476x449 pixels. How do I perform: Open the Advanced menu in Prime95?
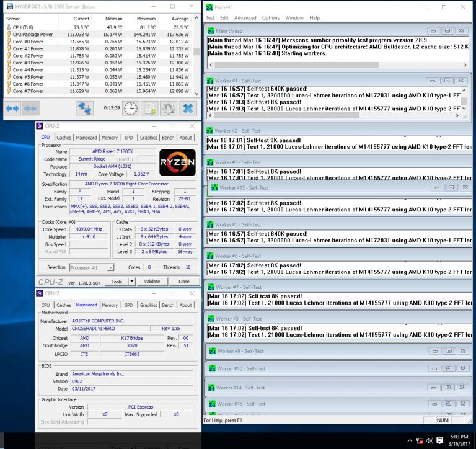(x=245, y=18)
